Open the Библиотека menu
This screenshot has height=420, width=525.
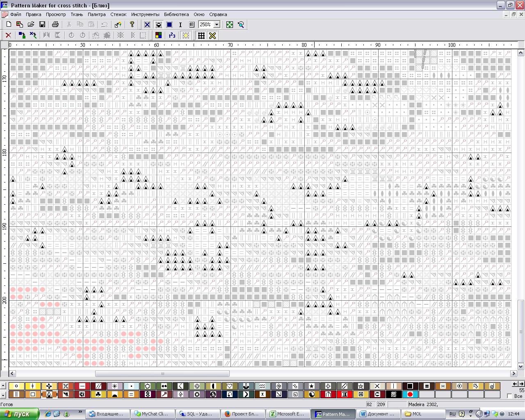[x=176, y=14]
